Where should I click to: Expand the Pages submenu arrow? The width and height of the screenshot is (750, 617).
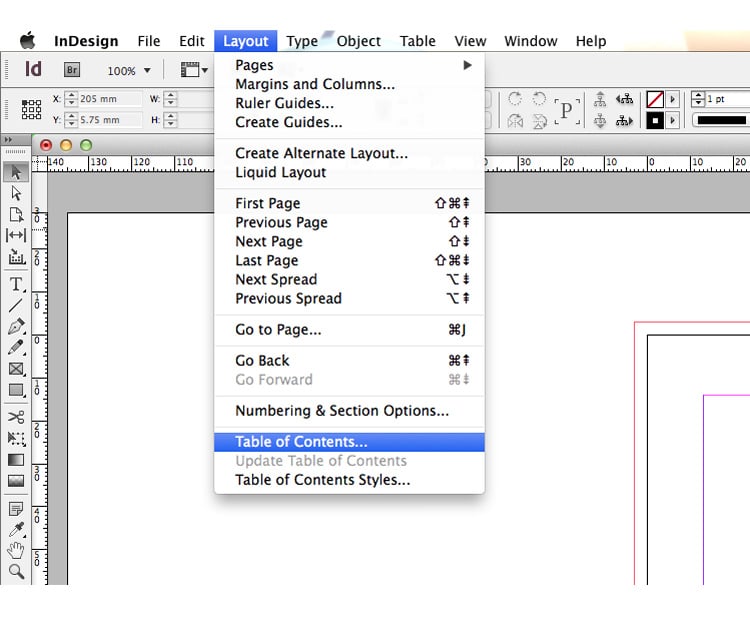467,65
